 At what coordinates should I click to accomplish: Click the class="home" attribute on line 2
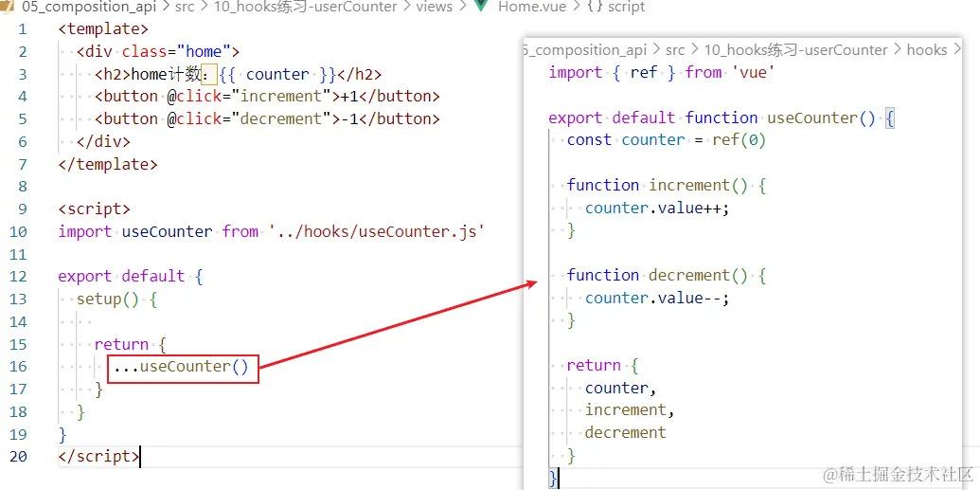[176, 52]
